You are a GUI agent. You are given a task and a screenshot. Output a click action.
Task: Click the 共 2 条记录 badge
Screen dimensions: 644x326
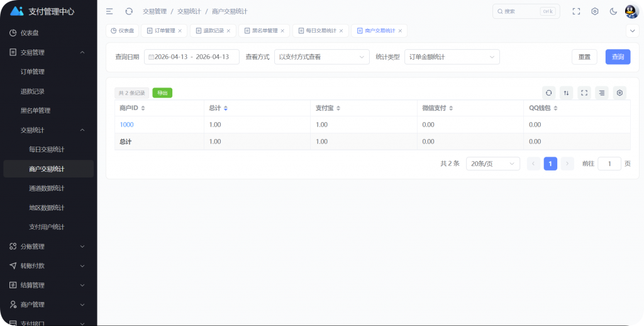click(132, 93)
